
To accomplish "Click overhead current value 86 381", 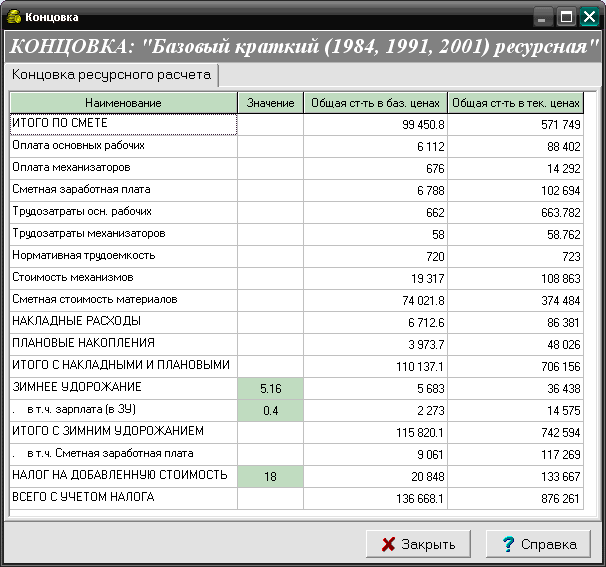I will [516, 322].
